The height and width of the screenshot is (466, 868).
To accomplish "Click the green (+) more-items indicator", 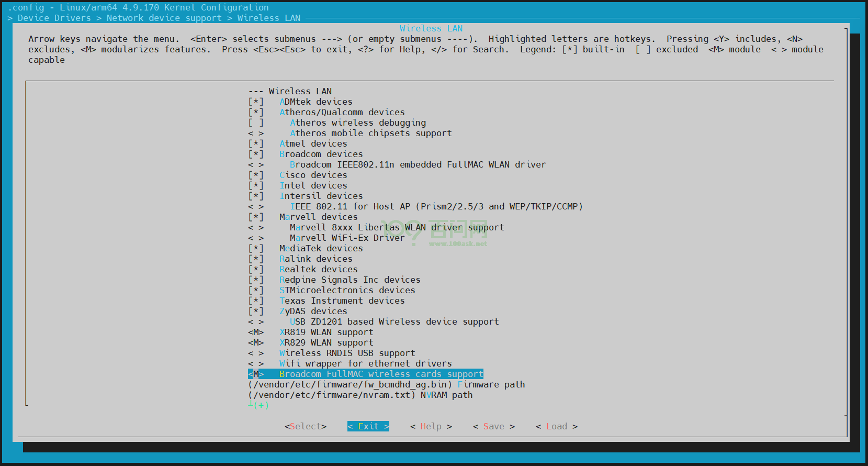I will point(260,405).
